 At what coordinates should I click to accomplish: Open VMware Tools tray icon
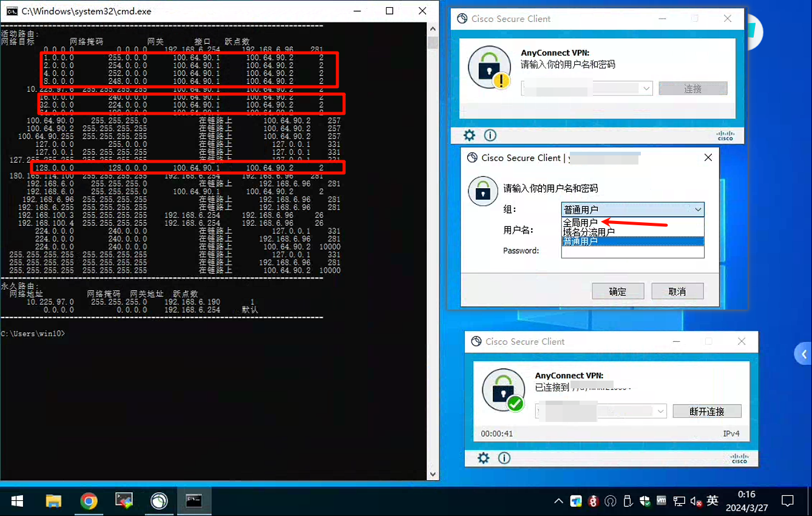click(661, 501)
